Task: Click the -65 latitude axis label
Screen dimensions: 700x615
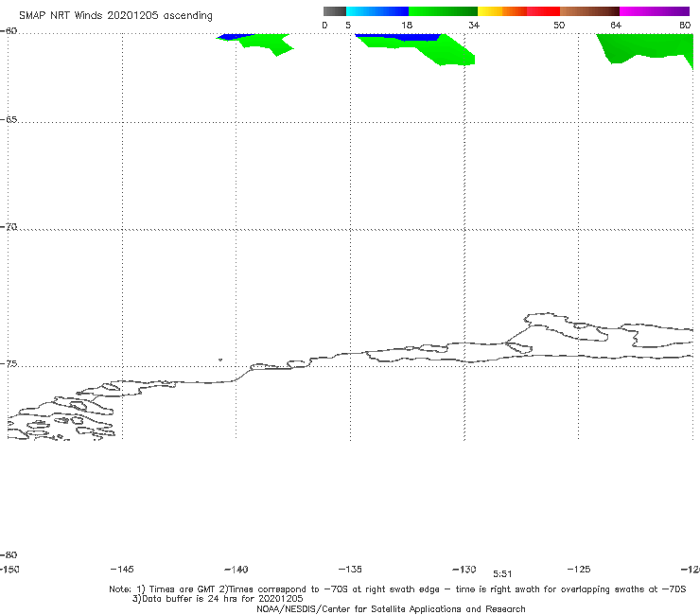Action: [x=9, y=120]
